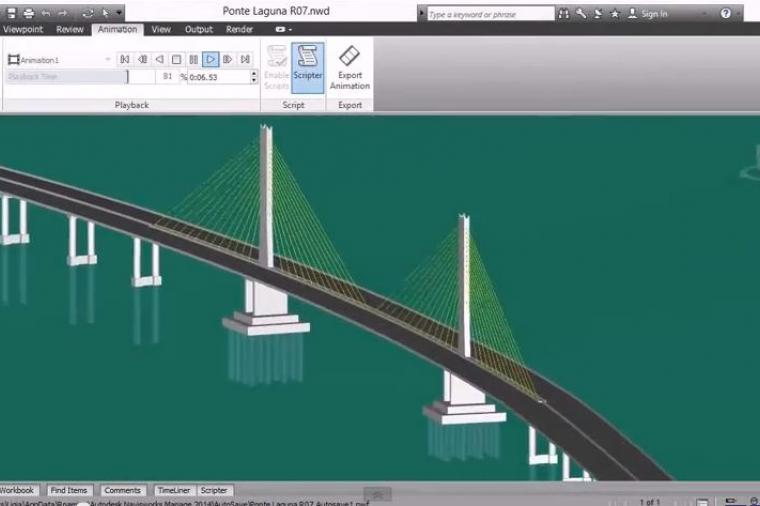
Task: Toggle the Scripter window button
Action: [x=308, y=68]
